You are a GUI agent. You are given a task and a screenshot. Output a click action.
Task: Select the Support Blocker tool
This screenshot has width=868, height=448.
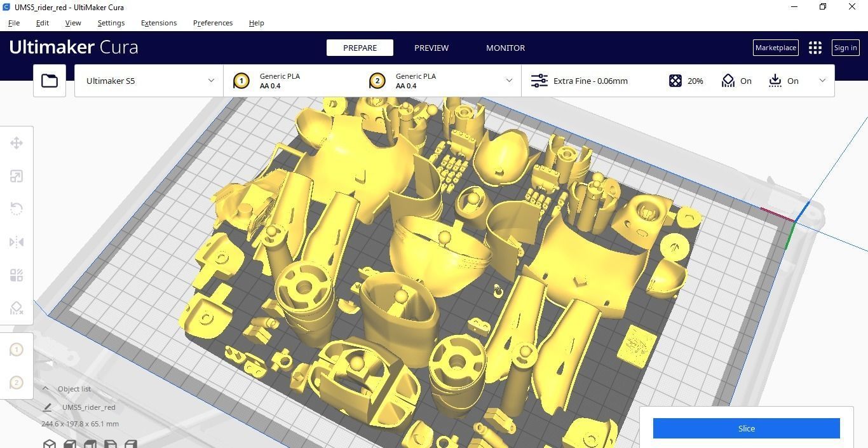(x=17, y=308)
